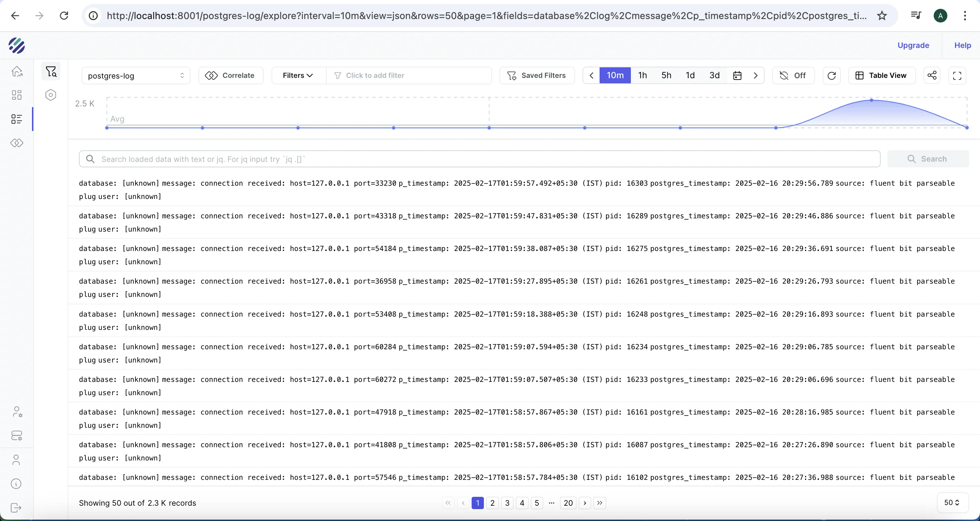980x521 pixels.
Task: Select the 3d time range option
Action: point(714,75)
